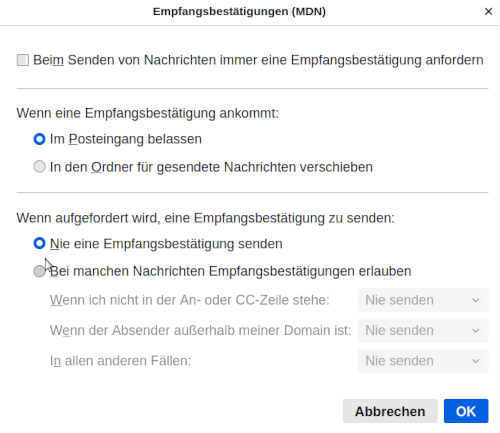Expand the 'In allen anderen Fällen' dropdown
Screen dimensions: 500x433
423,361
